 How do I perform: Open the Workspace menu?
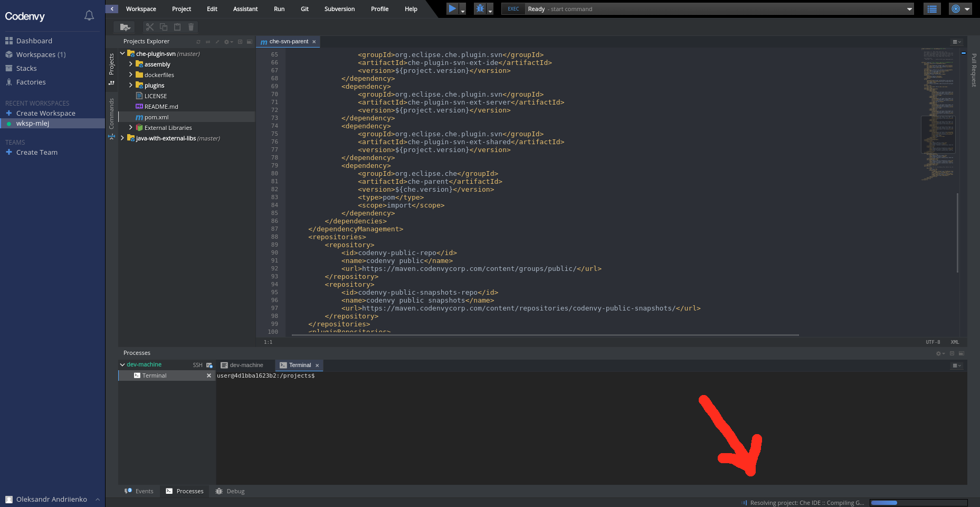point(141,9)
